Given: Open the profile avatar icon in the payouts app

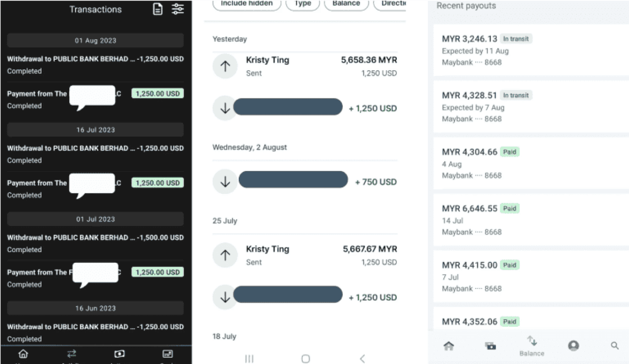Looking at the screenshot, I should click(x=573, y=346).
